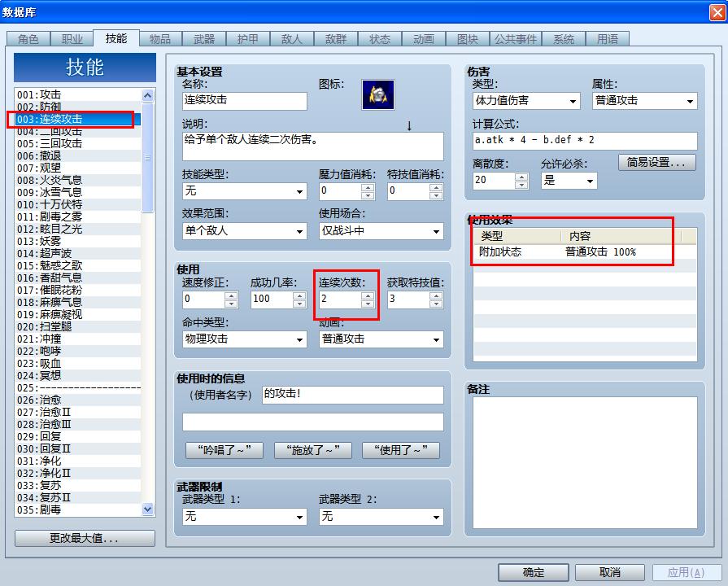Click the 简易设置... button
Image resolution: width=728 pixels, height=586 pixels.
coord(657,162)
